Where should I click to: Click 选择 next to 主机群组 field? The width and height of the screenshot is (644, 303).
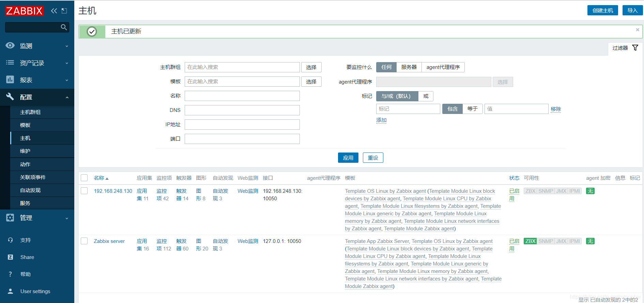coord(311,67)
